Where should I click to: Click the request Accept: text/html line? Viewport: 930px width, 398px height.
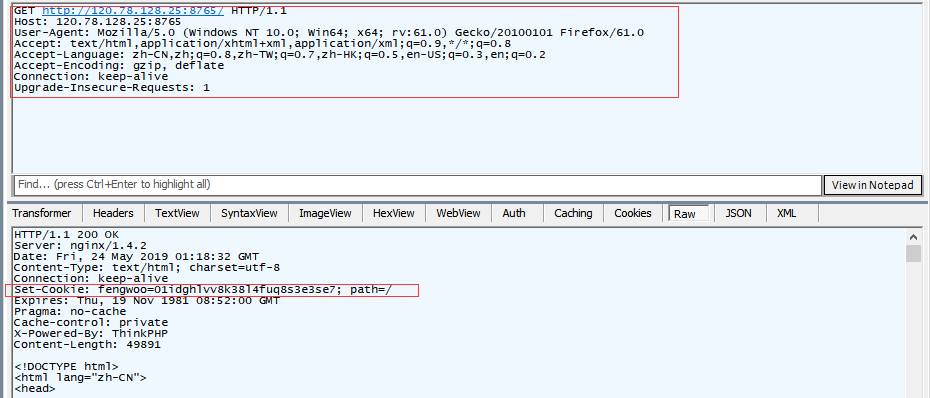click(x=262, y=43)
